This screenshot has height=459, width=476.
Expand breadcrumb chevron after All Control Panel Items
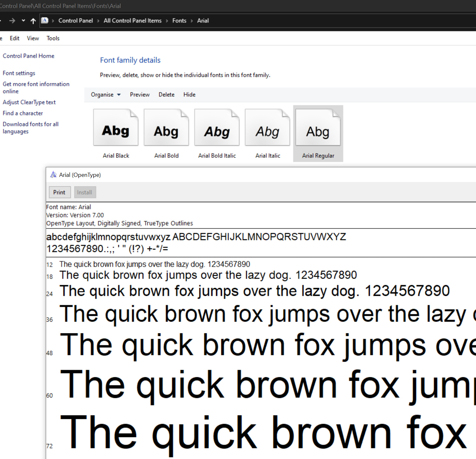(167, 21)
